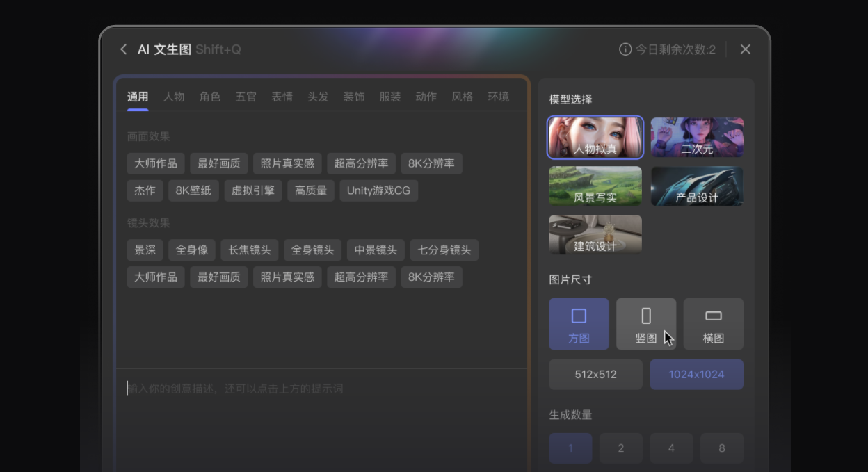Choose the 二次元 model thumbnail
Image resolution: width=868 pixels, height=472 pixels.
click(x=697, y=138)
